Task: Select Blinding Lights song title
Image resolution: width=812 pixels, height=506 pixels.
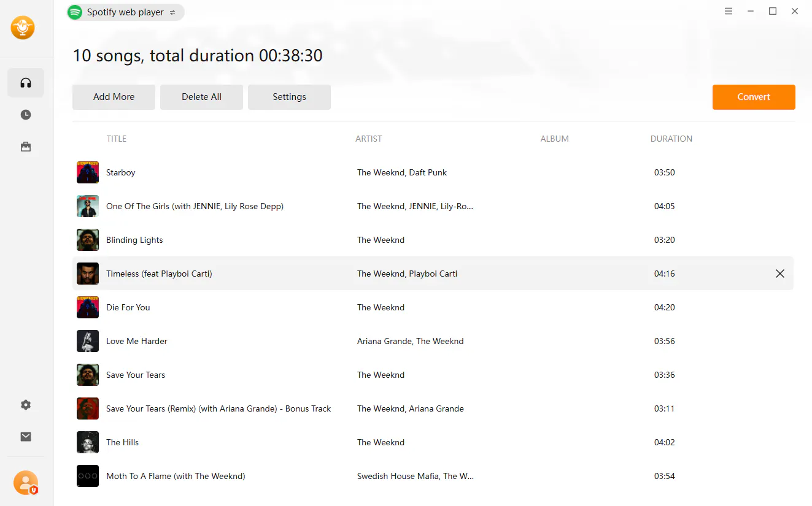Action: click(134, 240)
